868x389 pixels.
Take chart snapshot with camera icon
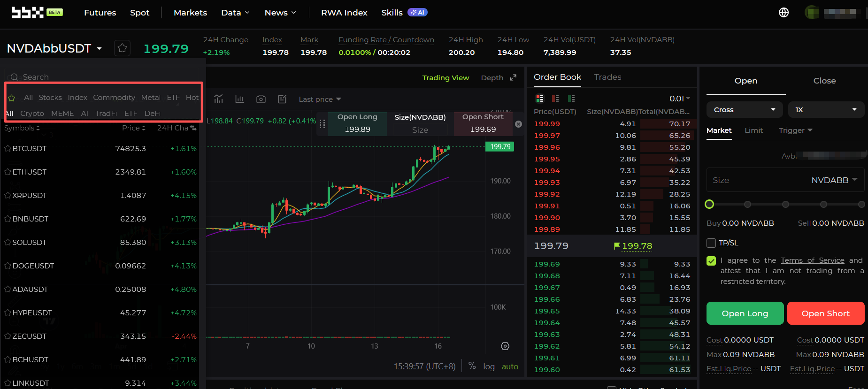click(261, 99)
